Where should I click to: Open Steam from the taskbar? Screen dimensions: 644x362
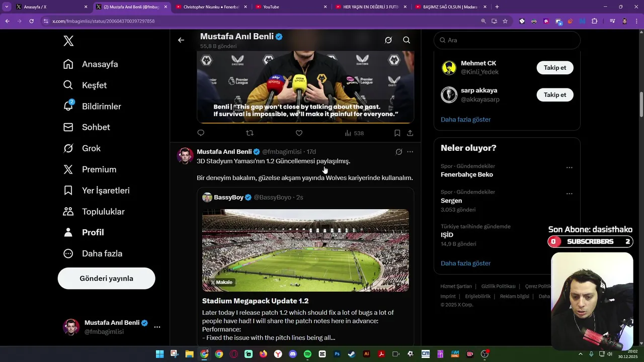coord(352,354)
